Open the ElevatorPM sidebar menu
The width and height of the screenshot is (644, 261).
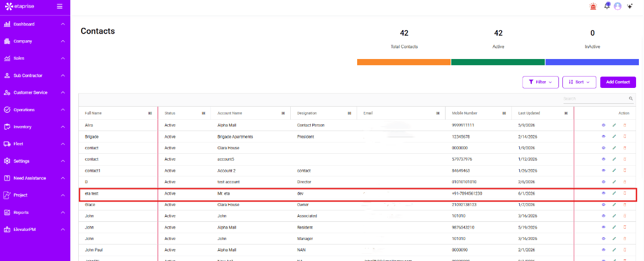click(x=35, y=229)
